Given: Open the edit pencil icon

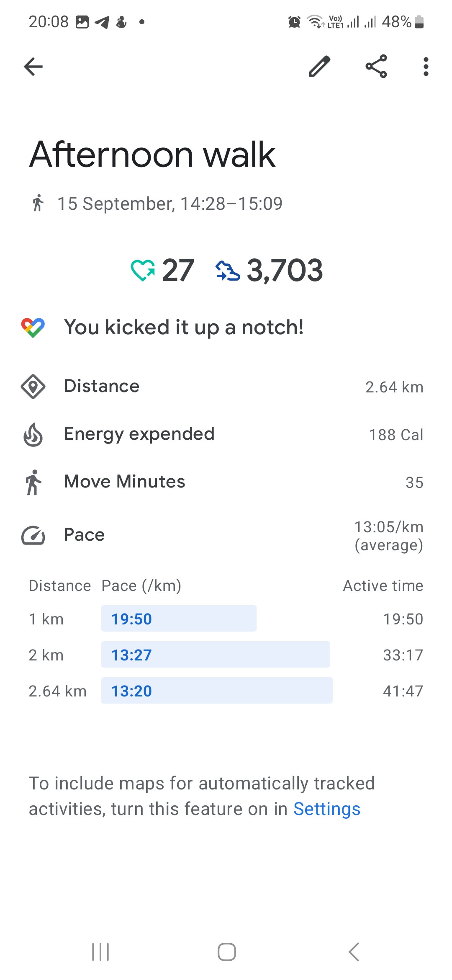Looking at the screenshot, I should point(320,67).
